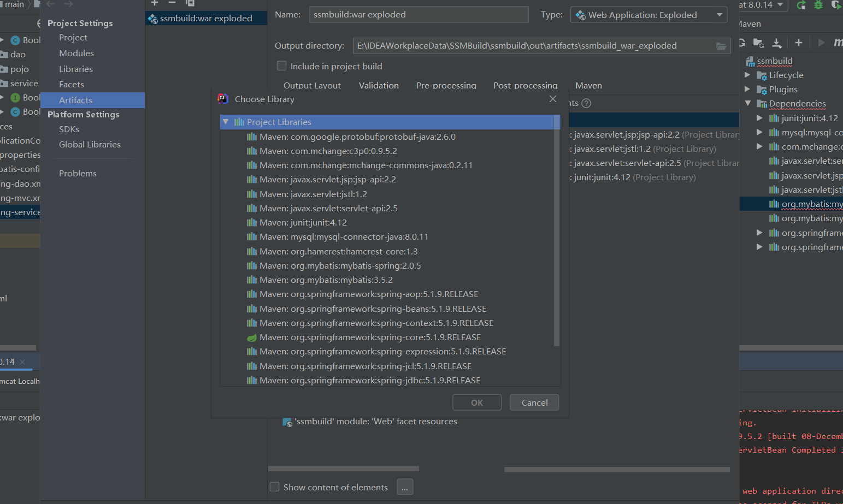The height and width of the screenshot is (504, 843).
Task: Enable Include in project build
Action: coord(281,66)
